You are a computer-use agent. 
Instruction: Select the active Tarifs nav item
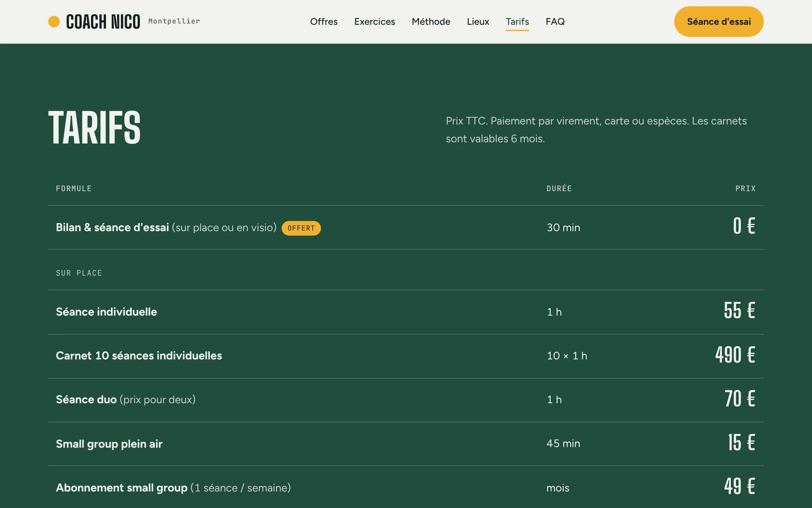(x=517, y=22)
